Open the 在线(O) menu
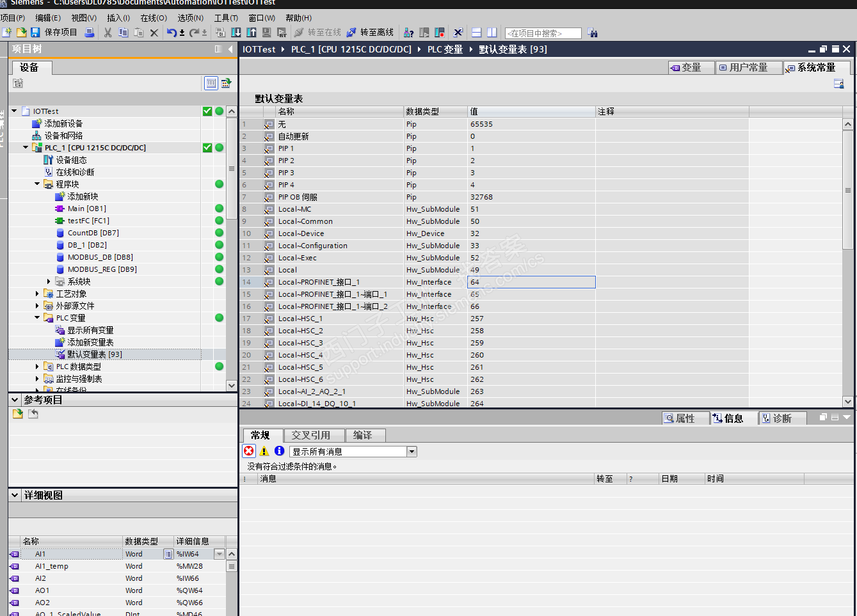Viewport: 857px width, 616px height. 154,18
